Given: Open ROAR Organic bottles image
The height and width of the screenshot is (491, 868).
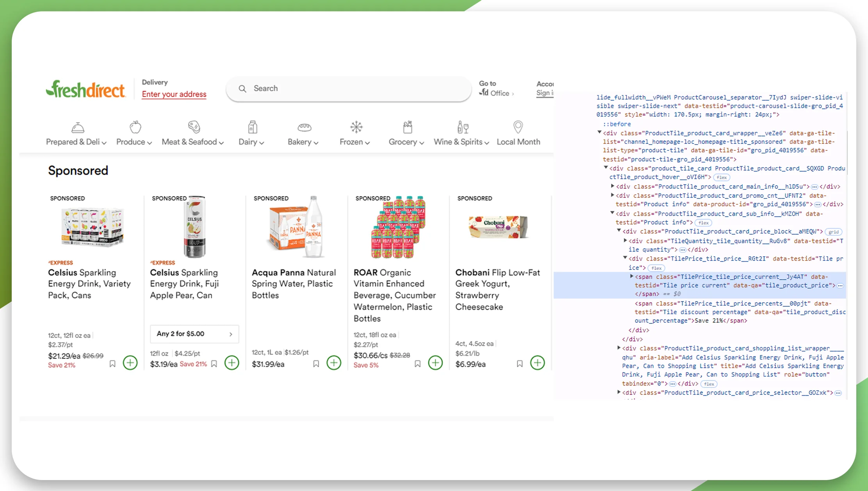Looking at the screenshot, I should coord(398,227).
